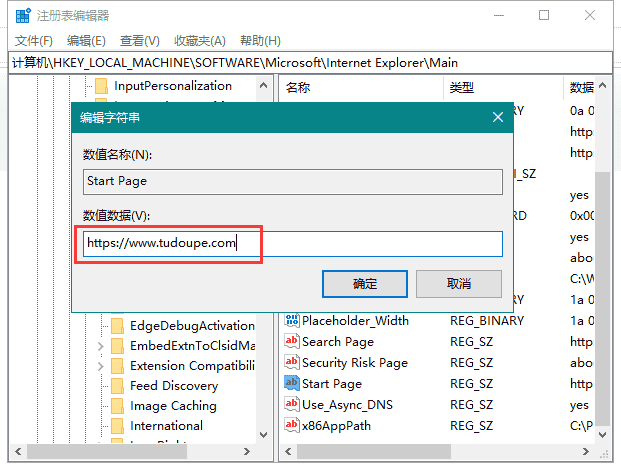Screen dimensions: 621x470
Task: Open the 收藏夹(A) menu
Action: pyautogui.click(x=200, y=41)
